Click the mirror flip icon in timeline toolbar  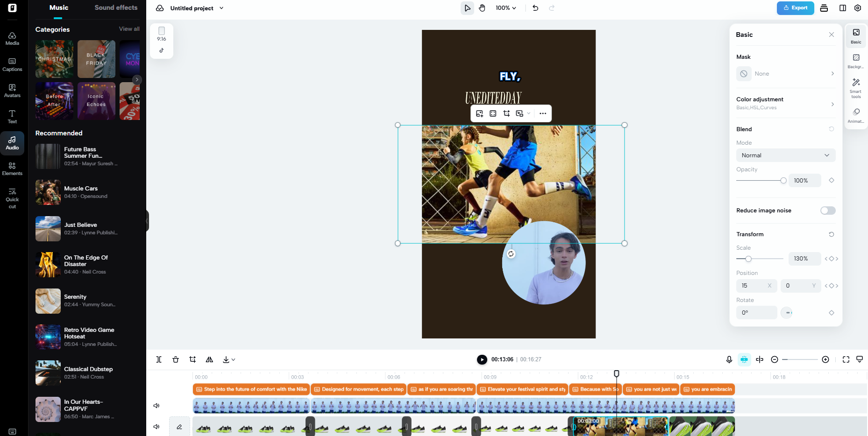point(209,359)
